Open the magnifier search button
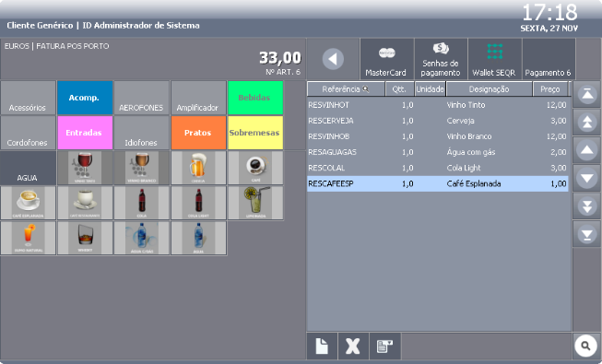Screen dimensions: 602x364 pos(585,346)
